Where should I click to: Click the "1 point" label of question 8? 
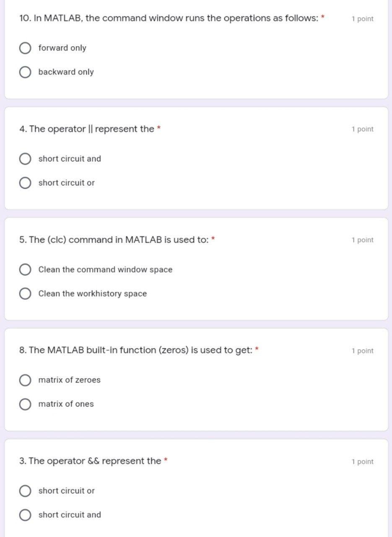pyautogui.click(x=362, y=351)
